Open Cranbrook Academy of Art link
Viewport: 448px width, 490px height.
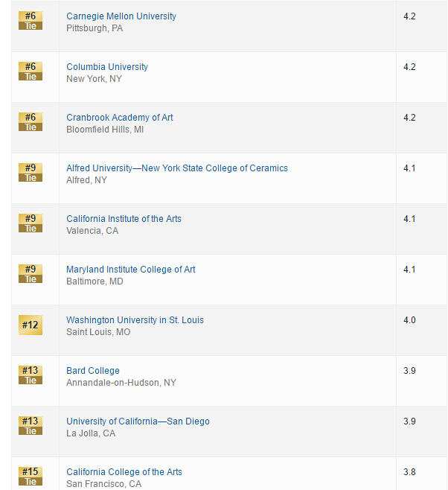coord(120,118)
